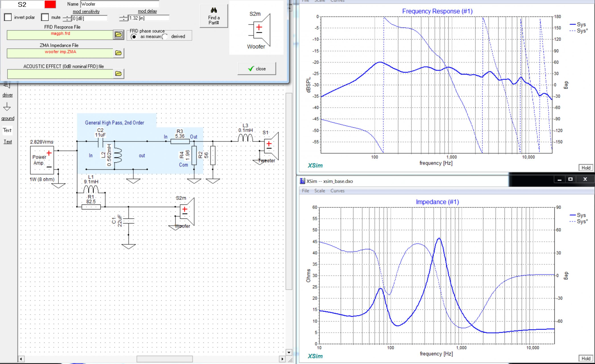Select the driver tool label

pyautogui.click(x=8, y=95)
